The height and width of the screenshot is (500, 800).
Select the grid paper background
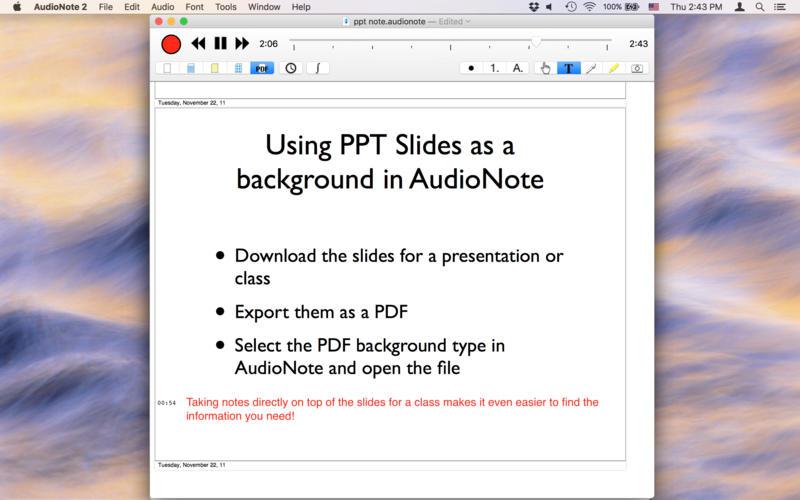pos(238,68)
